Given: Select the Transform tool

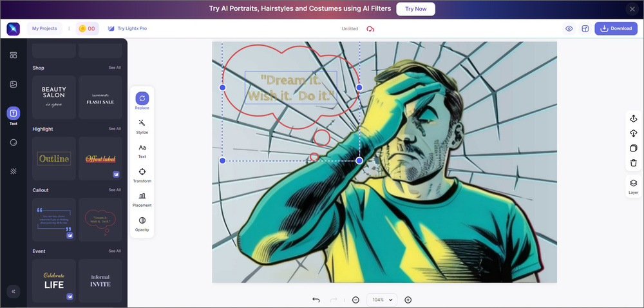Looking at the screenshot, I should coord(142,172).
